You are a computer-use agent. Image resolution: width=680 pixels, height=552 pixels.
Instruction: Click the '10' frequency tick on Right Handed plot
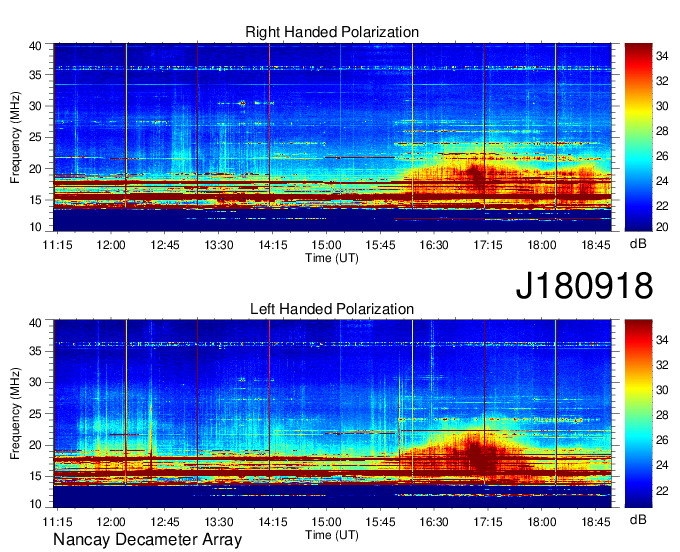point(35,227)
